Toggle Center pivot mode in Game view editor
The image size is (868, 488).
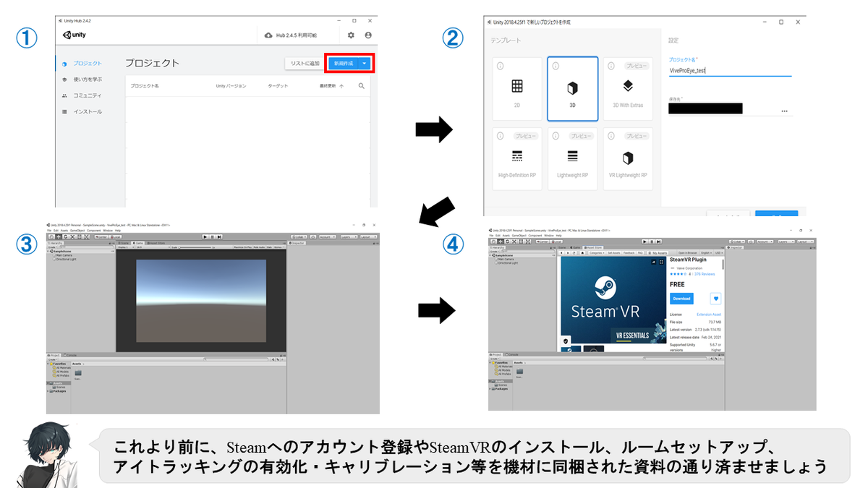point(101,237)
